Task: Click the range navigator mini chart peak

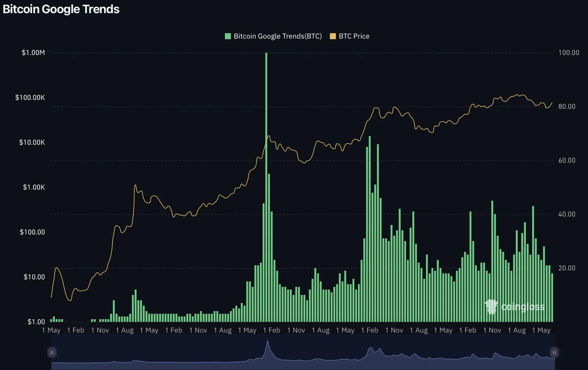Action: coord(268,342)
